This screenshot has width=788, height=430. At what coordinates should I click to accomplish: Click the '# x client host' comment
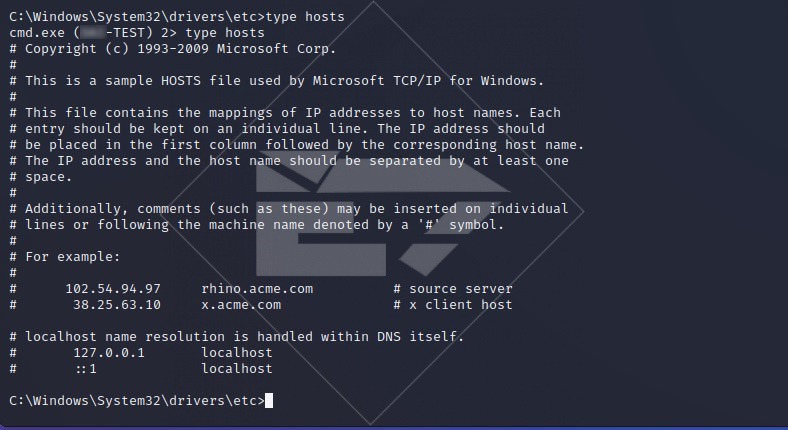[x=453, y=305]
